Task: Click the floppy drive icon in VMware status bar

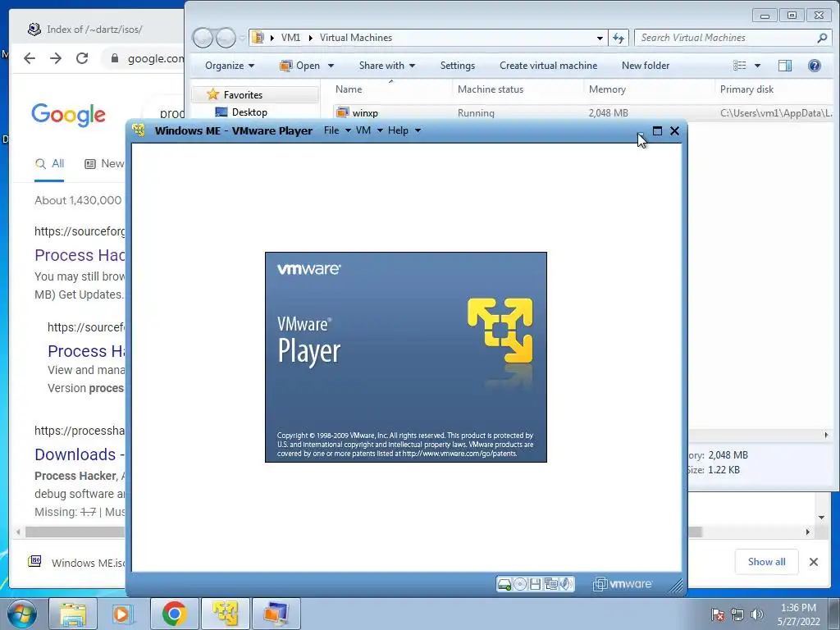Action: pos(535,584)
